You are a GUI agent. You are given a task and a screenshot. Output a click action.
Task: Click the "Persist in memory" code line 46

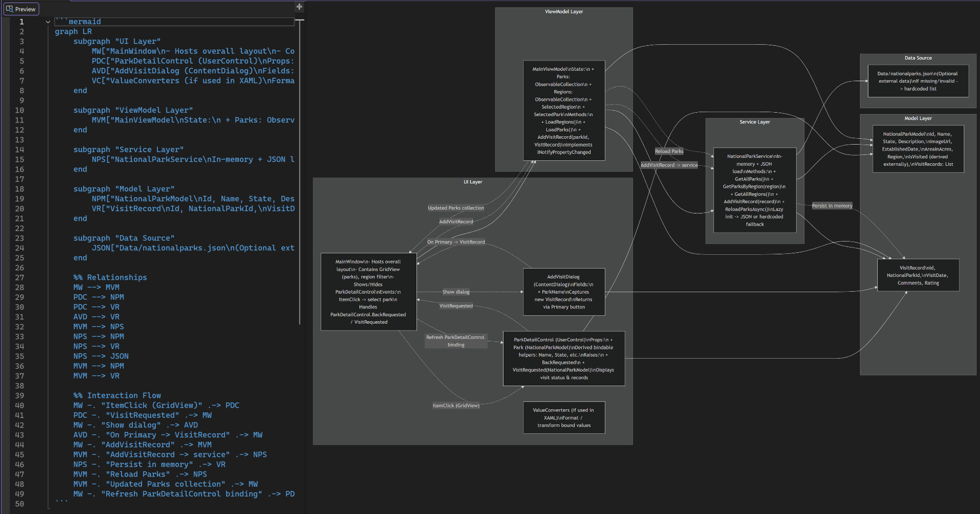click(x=149, y=464)
